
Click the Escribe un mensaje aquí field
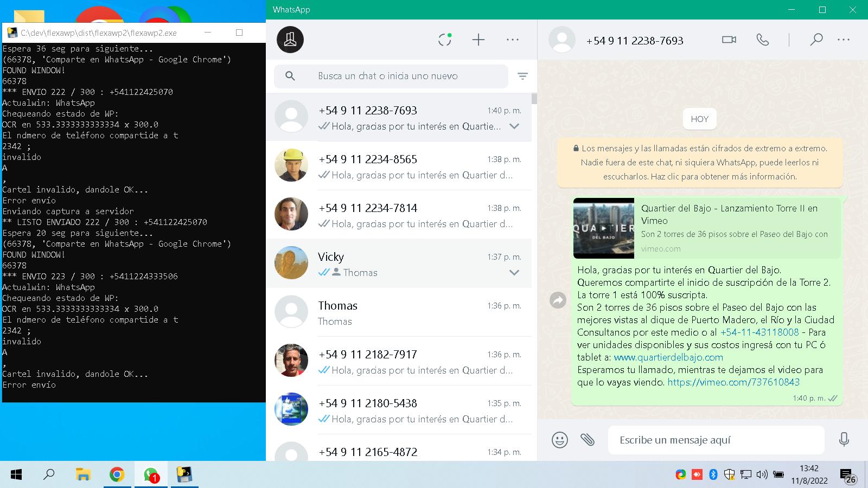(x=716, y=440)
